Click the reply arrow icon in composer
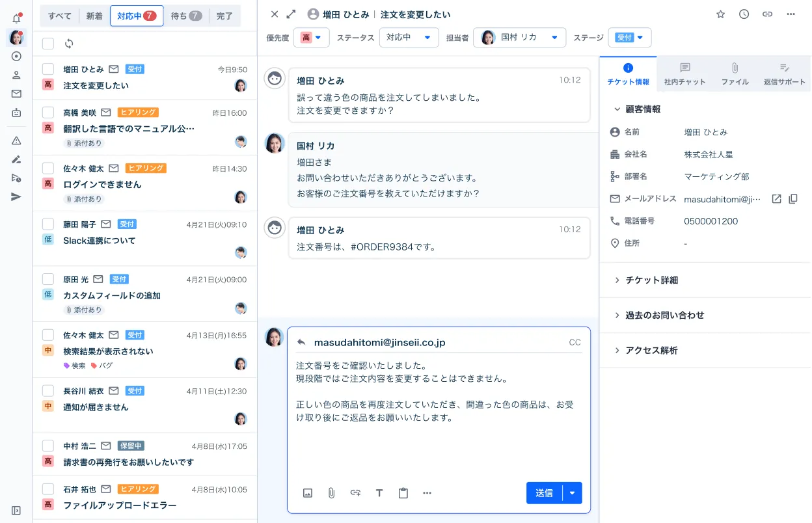The image size is (812, 523). point(301,342)
